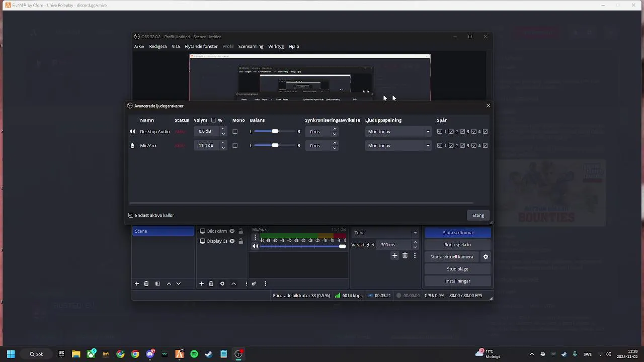Close audio properties with Stäng button

pyautogui.click(x=478, y=215)
